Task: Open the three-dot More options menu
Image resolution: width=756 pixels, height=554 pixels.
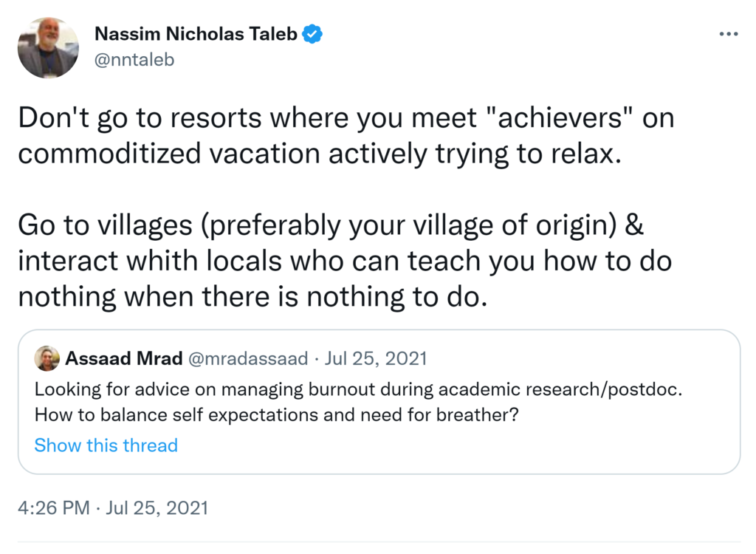Action: 728,35
